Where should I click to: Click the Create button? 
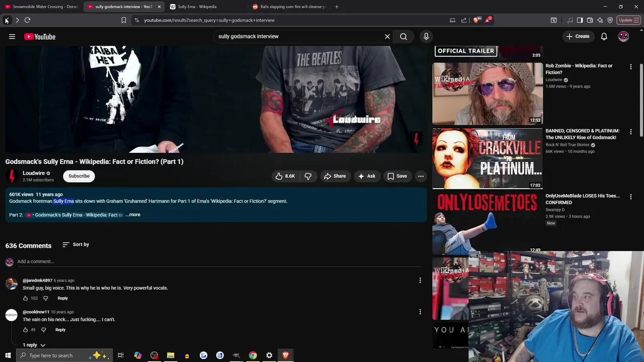pos(578,36)
